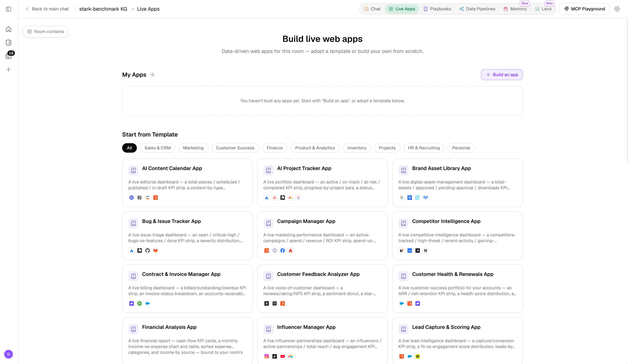This screenshot has height=364, width=628.
Task: Open the Lens beta tab
Action: 543,9
